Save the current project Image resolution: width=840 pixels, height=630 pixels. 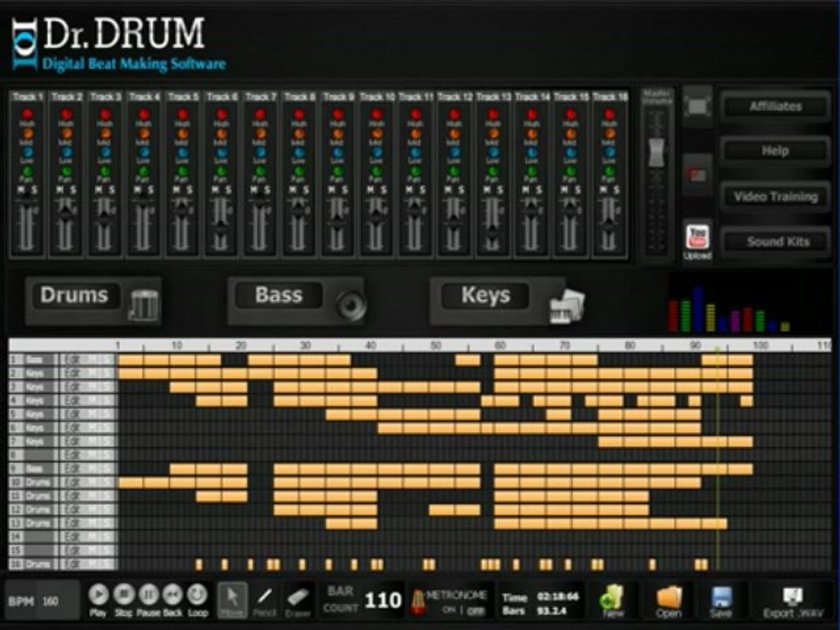(720, 600)
